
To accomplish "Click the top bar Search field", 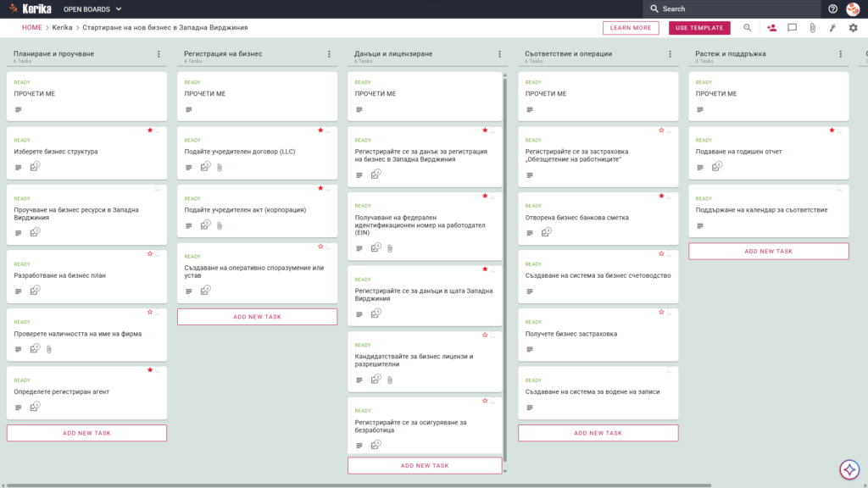I will 732,8.
